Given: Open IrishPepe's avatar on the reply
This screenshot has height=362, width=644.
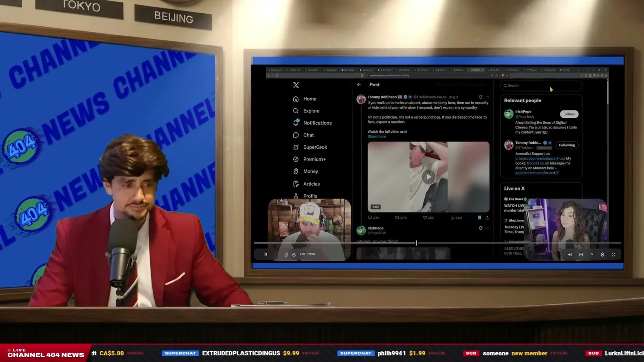Looking at the screenshot, I should click(361, 230).
